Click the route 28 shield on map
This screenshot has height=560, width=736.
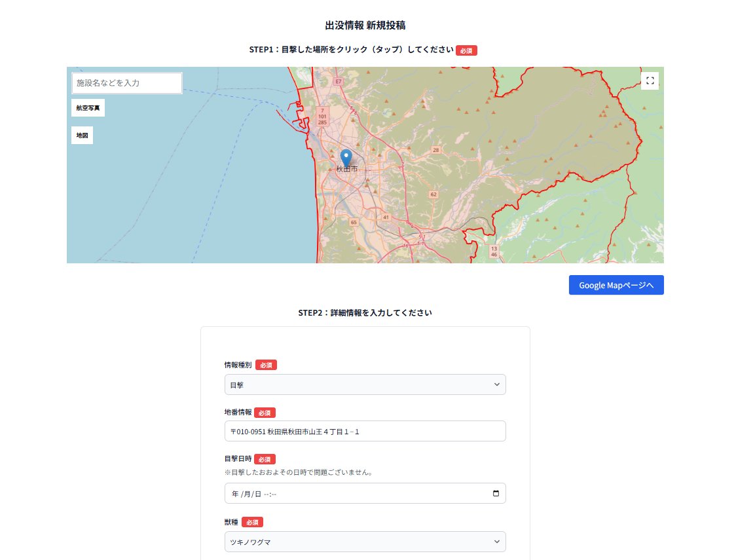click(435, 151)
